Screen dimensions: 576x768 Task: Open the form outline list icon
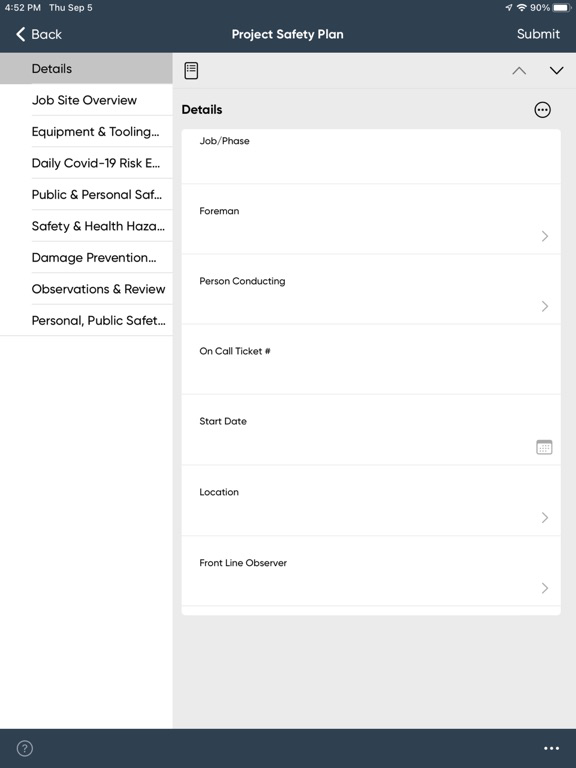tap(191, 71)
